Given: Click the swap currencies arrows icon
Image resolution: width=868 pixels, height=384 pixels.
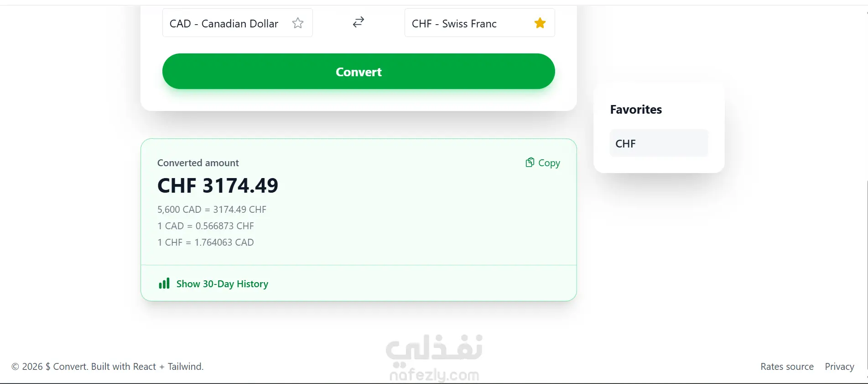Looking at the screenshot, I should tap(359, 22).
